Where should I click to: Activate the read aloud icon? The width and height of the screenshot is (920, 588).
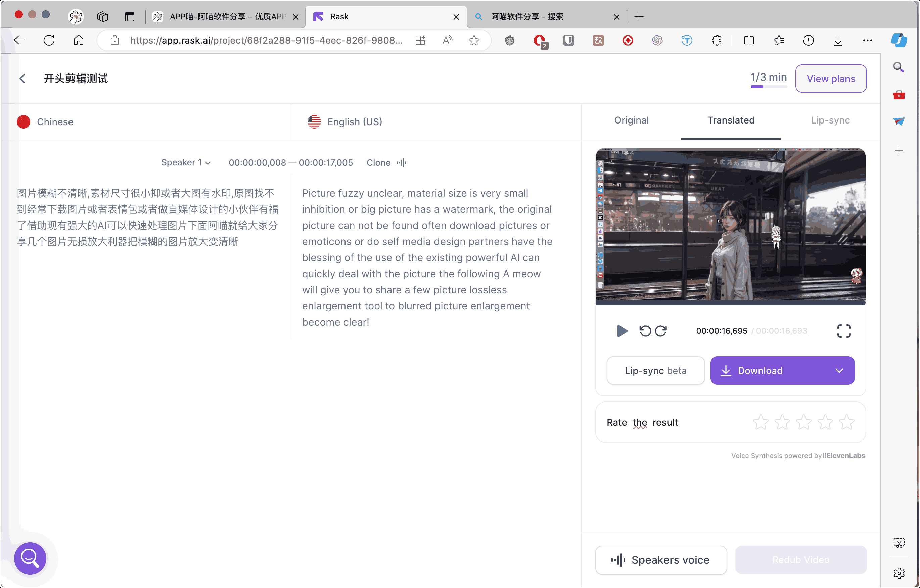click(447, 40)
